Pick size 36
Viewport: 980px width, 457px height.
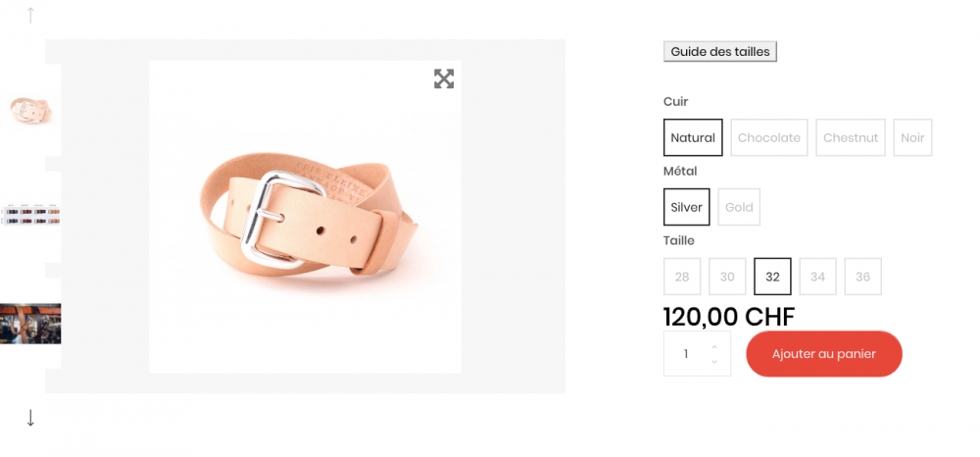tap(862, 277)
